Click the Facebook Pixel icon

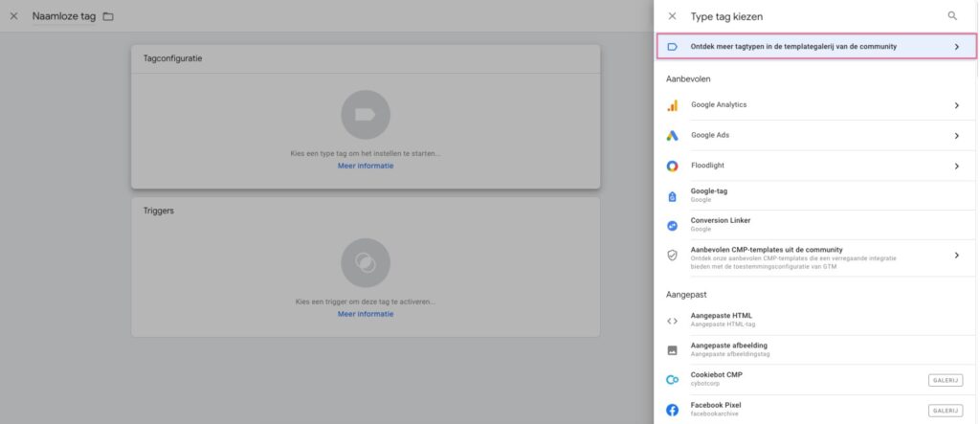[x=673, y=411]
